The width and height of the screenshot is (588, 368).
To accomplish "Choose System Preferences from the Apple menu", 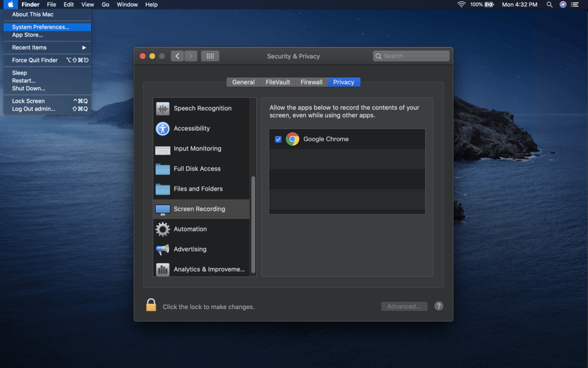I will [40, 27].
